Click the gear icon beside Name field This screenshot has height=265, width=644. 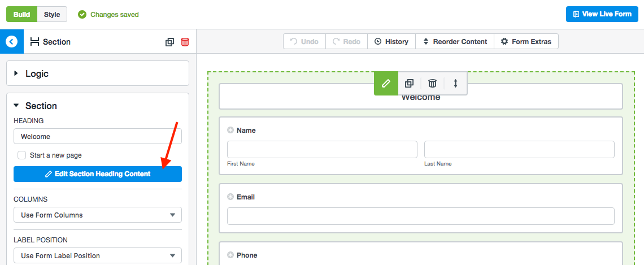click(230, 131)
